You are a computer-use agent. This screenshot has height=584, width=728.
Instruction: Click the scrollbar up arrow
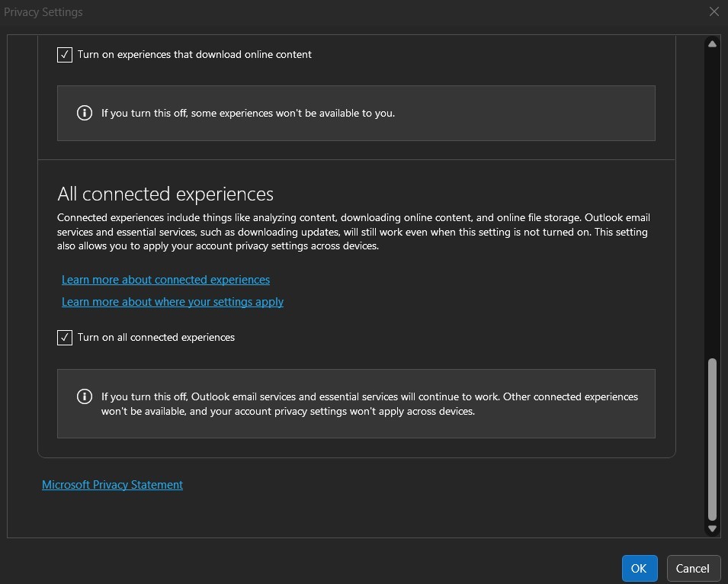click(x=712, y=44)
